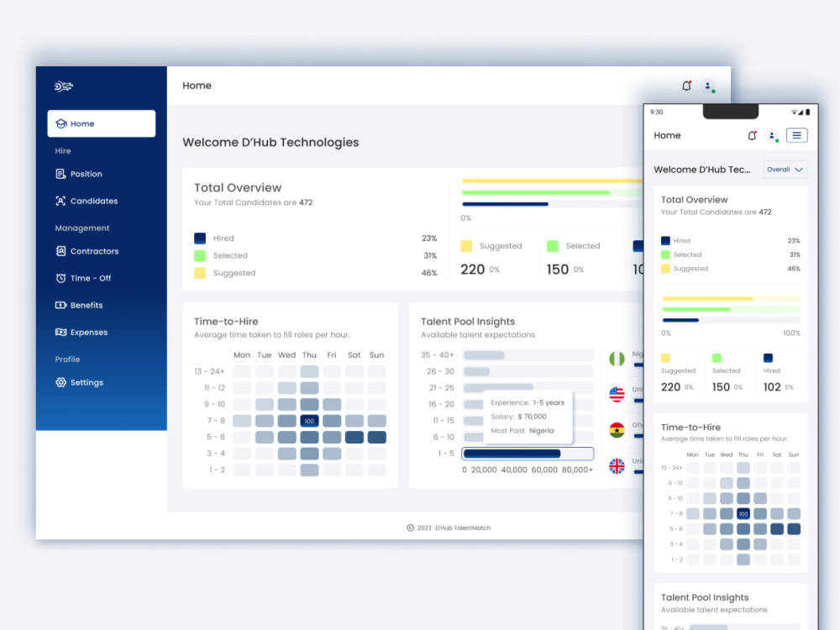The image size is (840, 630).
Task: Open the Home sidebar item
Action: pos(102,123)
